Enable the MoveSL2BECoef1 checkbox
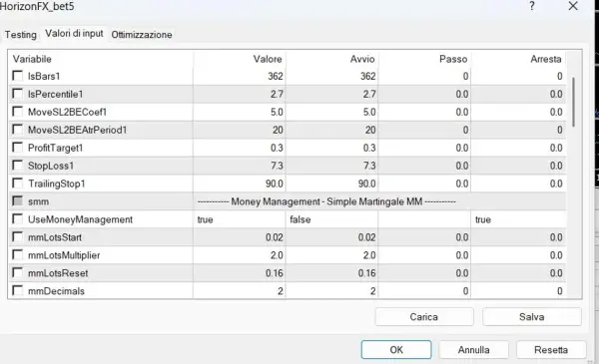 click(18, 112)
